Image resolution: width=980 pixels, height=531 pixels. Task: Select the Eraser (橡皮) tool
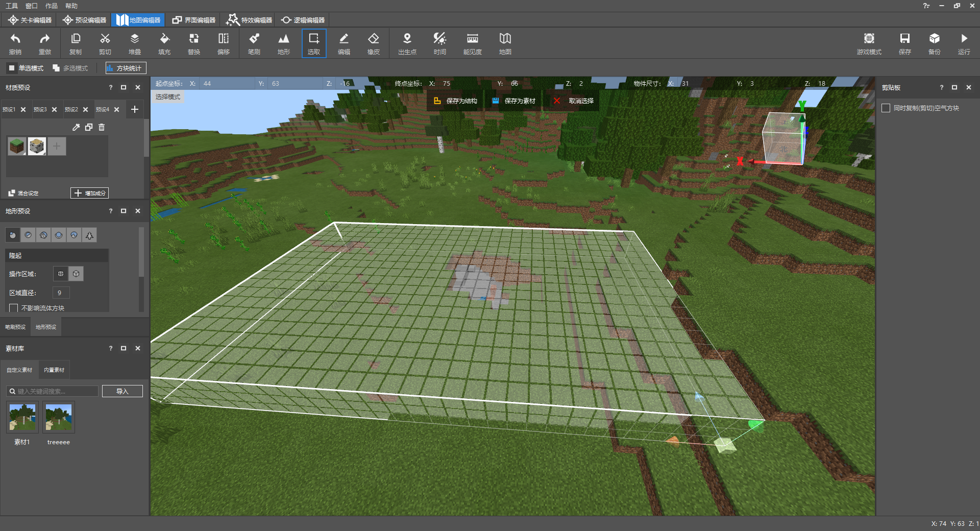[x=374, y=43]
